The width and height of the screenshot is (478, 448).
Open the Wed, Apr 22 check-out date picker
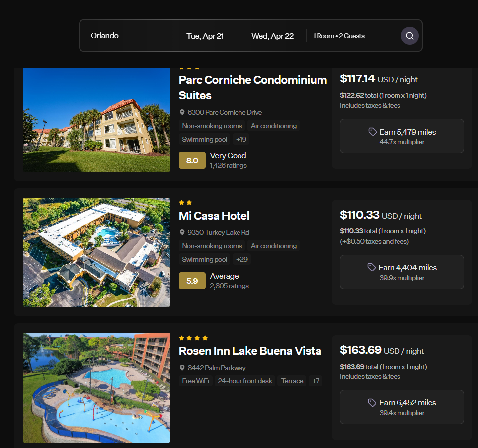coord(272,36)
